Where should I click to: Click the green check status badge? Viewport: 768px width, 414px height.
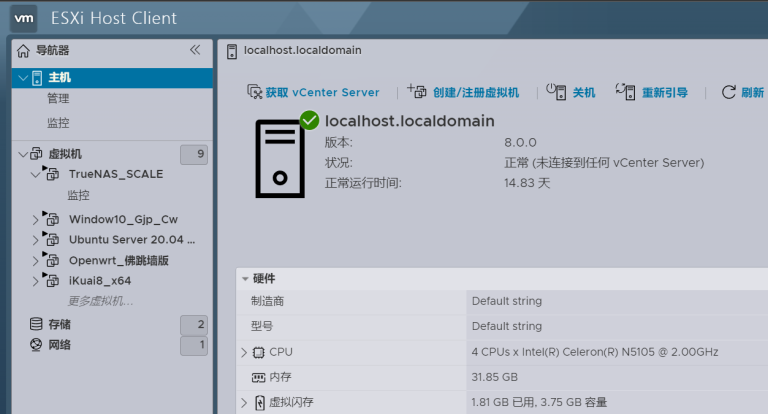(310, 120)
